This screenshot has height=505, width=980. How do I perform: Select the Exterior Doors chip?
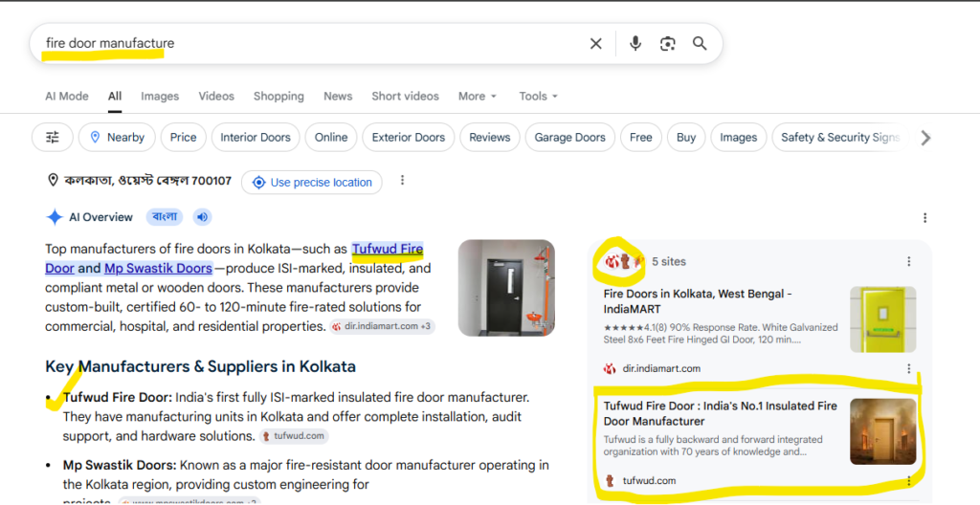[x=408, y=138]
